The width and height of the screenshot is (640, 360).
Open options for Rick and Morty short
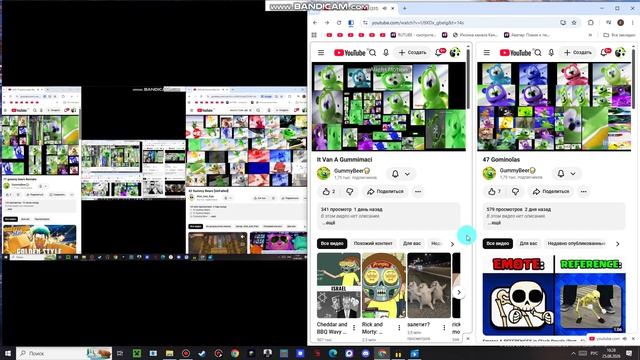tap(399, 328)
